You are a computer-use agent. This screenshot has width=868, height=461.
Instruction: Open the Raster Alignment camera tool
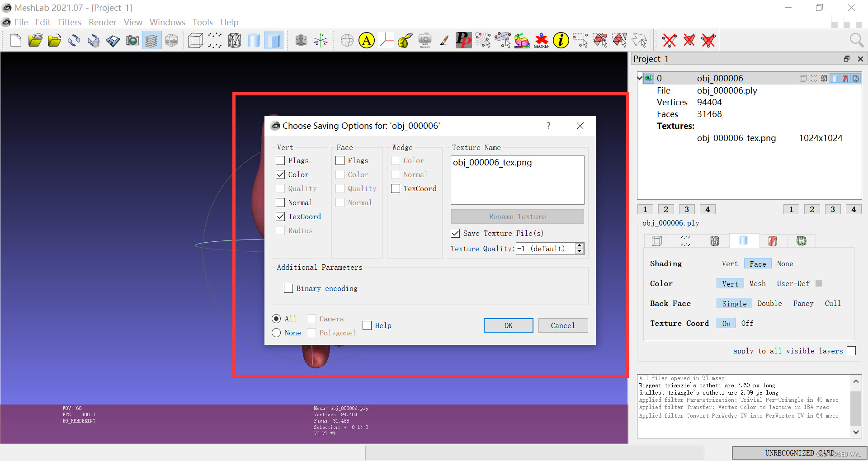coord(425,41)
